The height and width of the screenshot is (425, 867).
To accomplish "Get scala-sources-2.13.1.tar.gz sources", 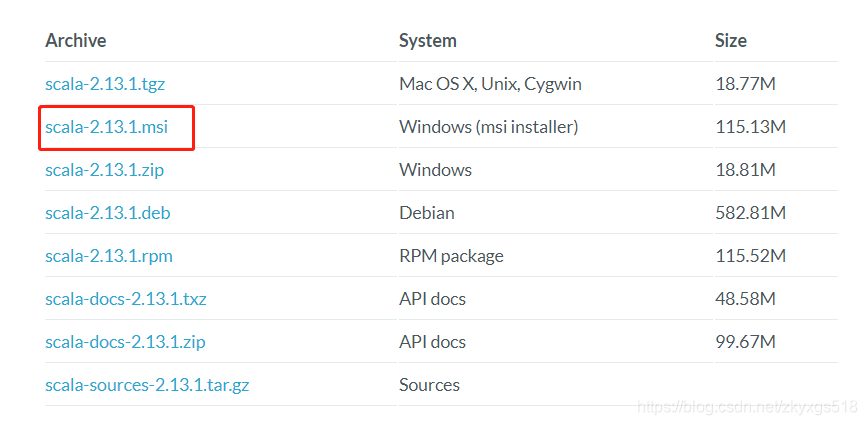I will pos(147,385).
